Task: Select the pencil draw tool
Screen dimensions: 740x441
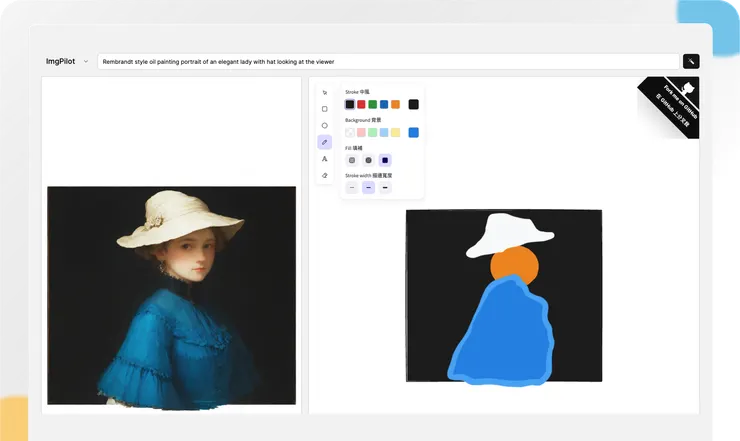Action: [324, 142]
